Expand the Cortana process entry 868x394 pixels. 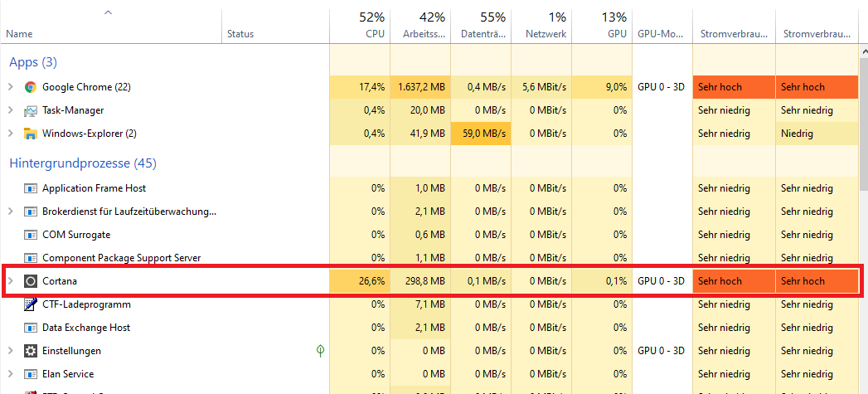click(10, 281)
